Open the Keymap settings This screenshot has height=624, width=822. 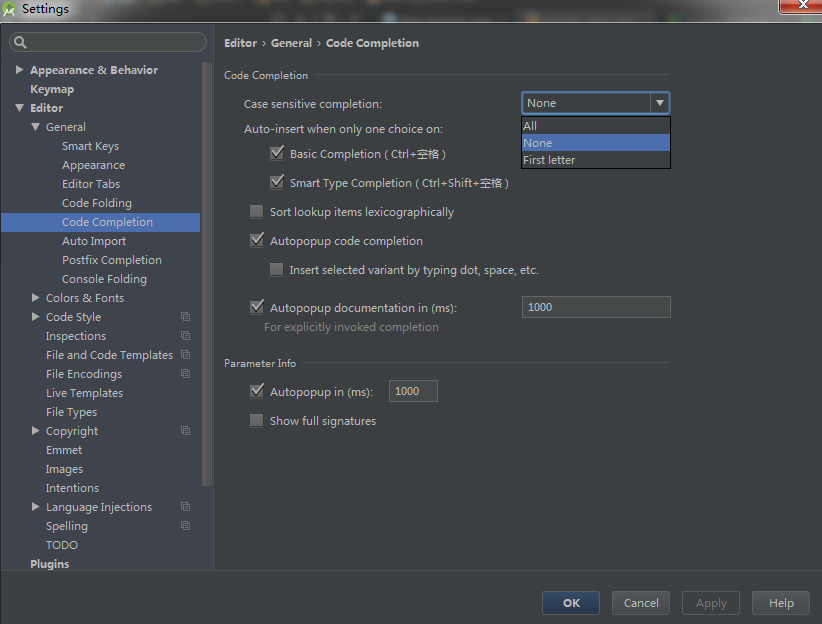52,89
